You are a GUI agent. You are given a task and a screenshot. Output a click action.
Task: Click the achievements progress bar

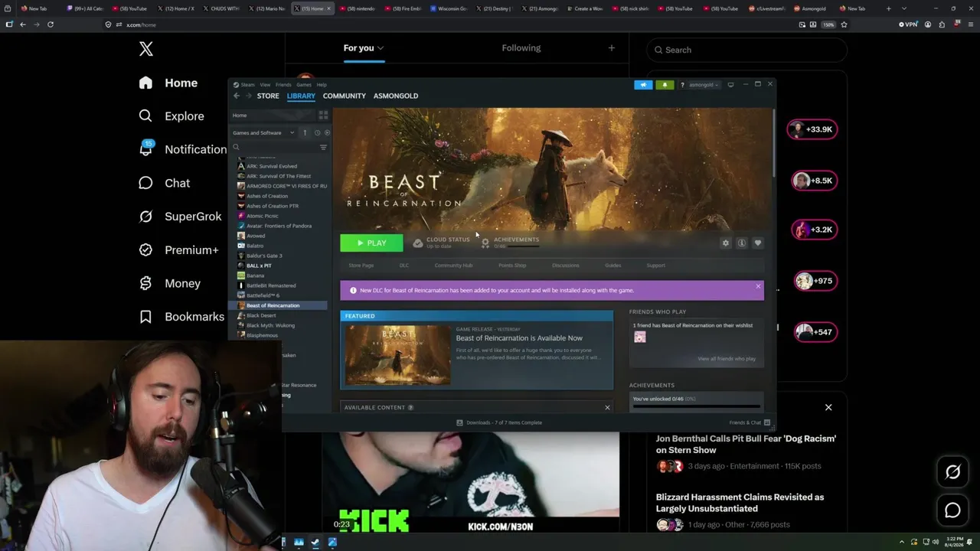697,407
